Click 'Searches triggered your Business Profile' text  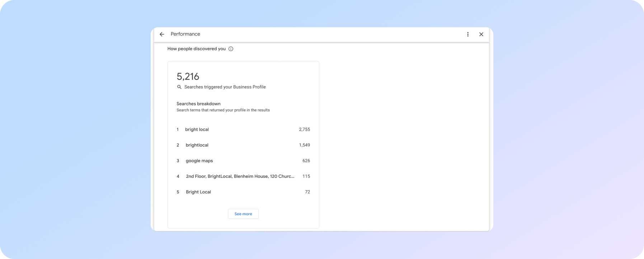225,87
